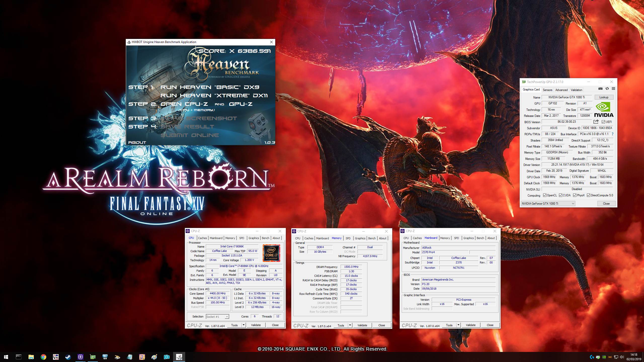Toggle the DirectCompute 5.0 checkbox

coord(588,195)
